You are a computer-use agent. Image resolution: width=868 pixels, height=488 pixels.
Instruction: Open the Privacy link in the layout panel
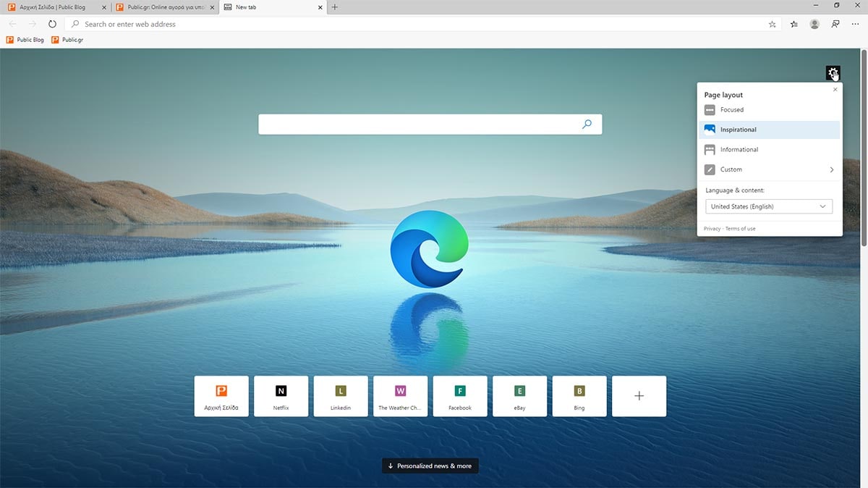point(711,228)
